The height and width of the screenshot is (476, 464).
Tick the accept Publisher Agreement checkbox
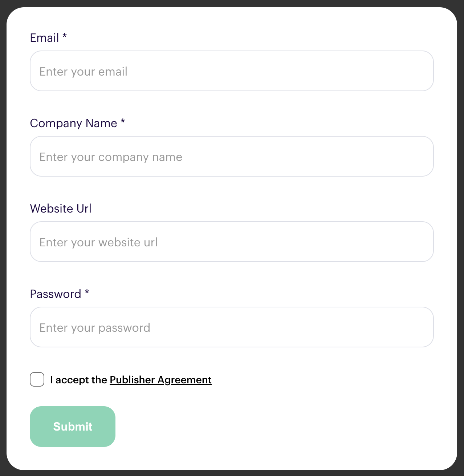(x=37, y=379)
